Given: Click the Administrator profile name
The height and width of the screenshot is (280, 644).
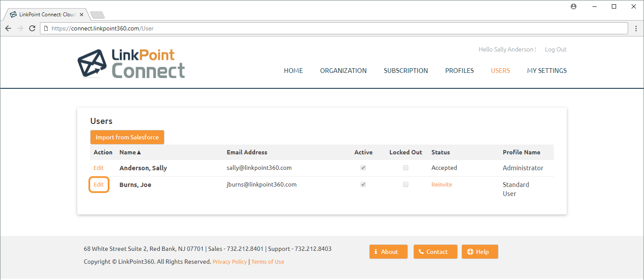Looking at the screenshot, I should pos(523,168).
